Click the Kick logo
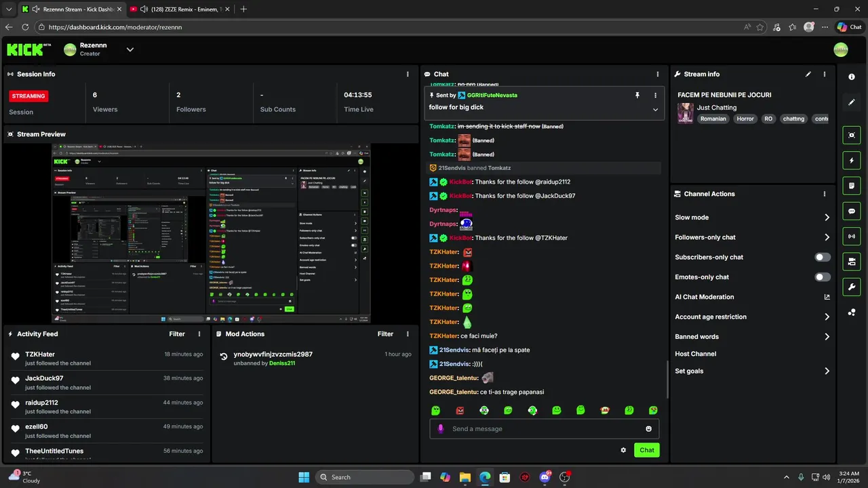 pyautogui.click(x=28, y=49)
